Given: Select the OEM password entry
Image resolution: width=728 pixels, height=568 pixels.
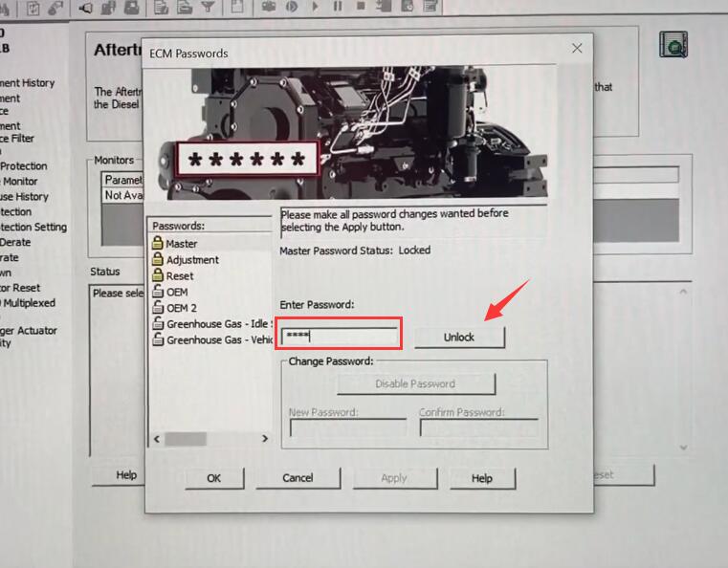Looking at the screenshot, I should 177,292.
